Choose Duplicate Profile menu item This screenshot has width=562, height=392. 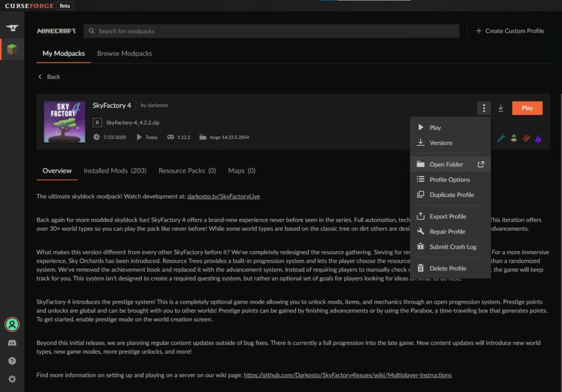point(450,195)
